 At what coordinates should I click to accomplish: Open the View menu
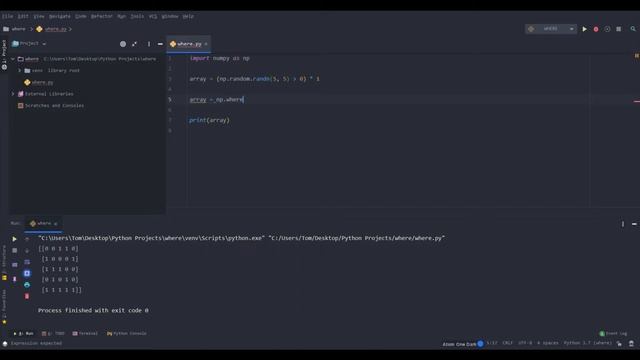(x=39, y=16)
